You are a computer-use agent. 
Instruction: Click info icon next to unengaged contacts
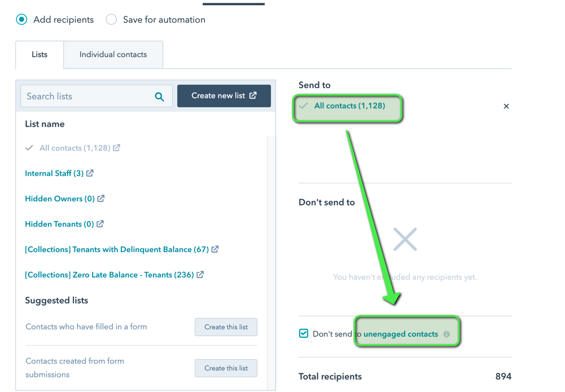(x=446, y=334)
